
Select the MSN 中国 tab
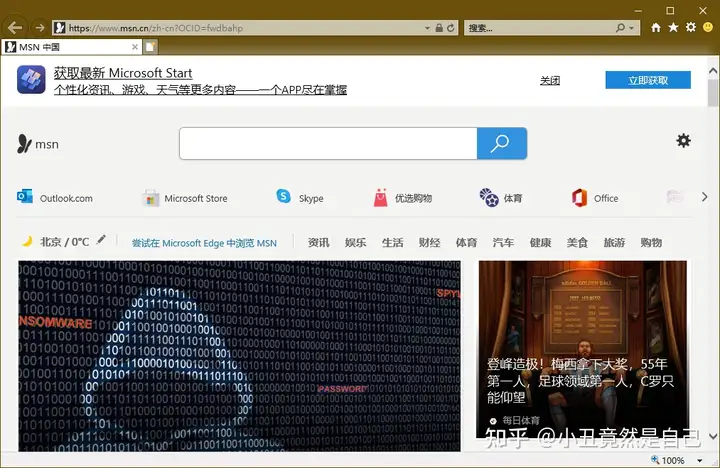(71, 47)
